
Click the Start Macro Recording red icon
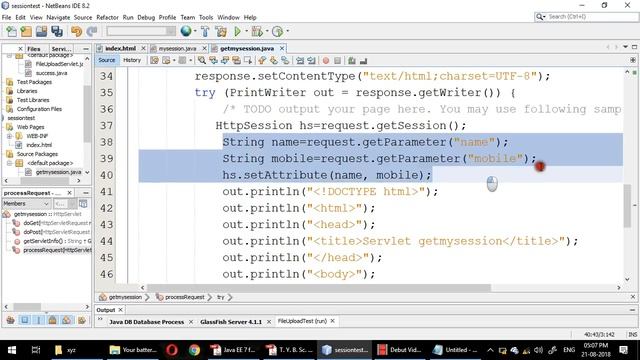coord(326,60)
